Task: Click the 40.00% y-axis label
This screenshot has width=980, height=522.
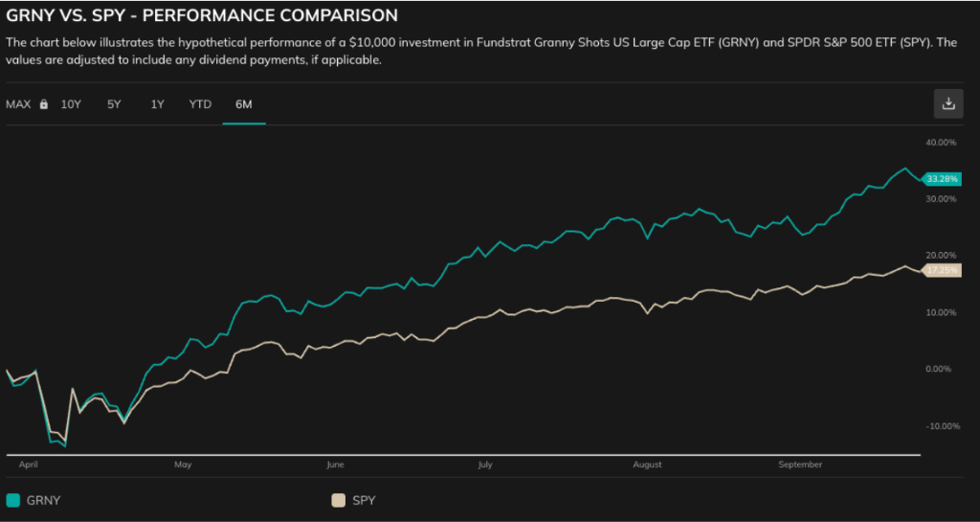Action: (941, 142)
